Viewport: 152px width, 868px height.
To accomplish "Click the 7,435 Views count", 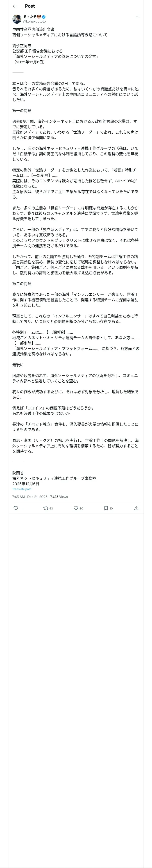I will point(59,497).
